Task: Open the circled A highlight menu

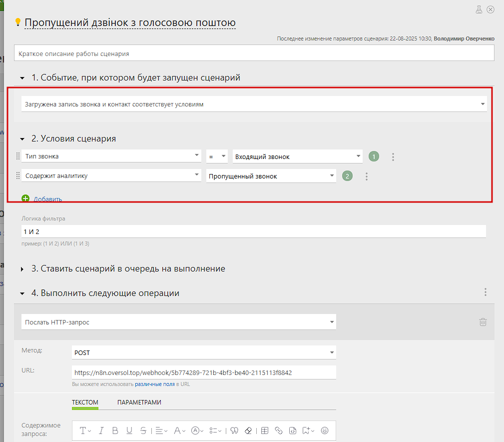Action: (197, 430)
